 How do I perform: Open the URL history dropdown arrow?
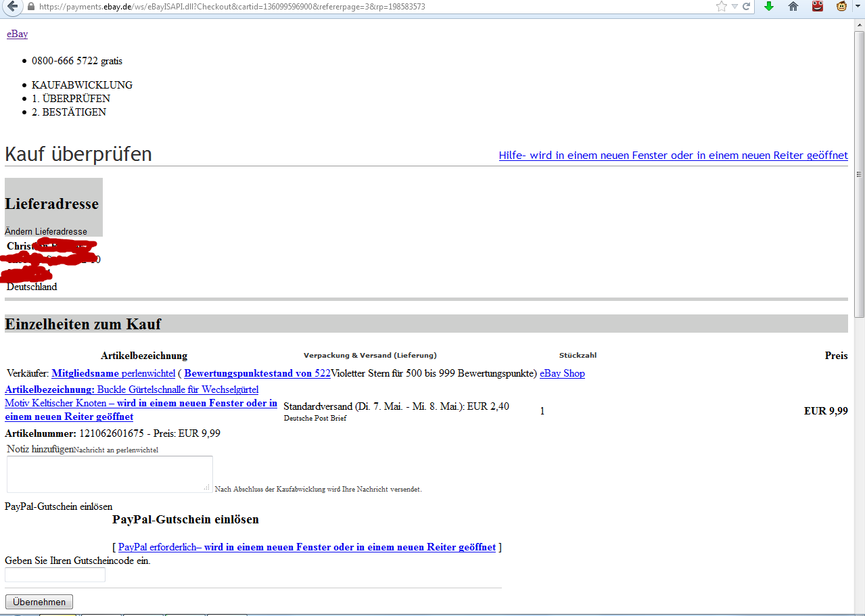pyautogui.click(x=734, y=7)
